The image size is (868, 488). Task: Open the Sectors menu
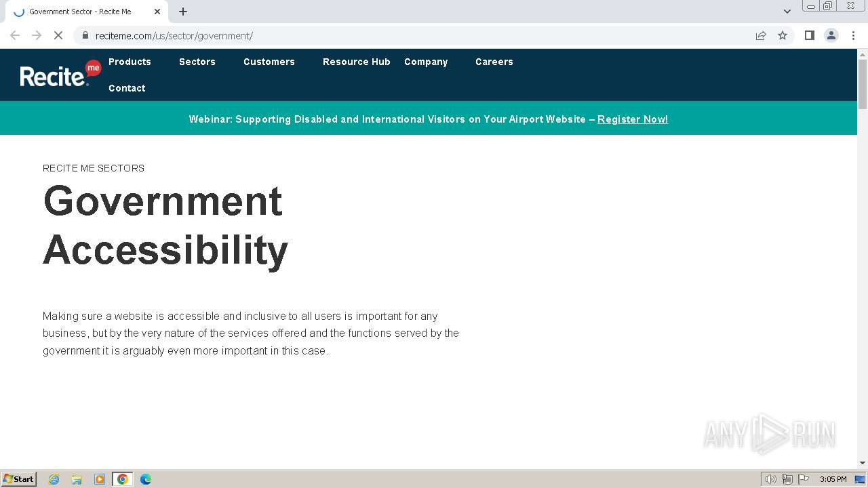197,62
